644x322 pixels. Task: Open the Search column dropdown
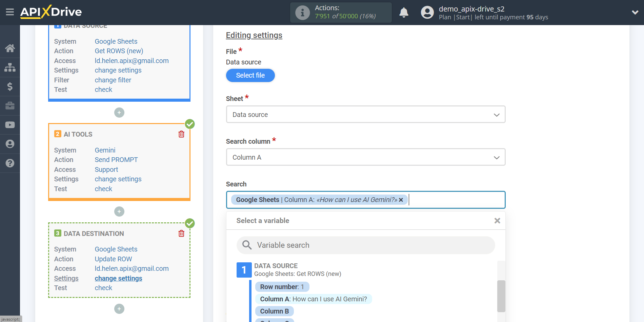[366, 157]
